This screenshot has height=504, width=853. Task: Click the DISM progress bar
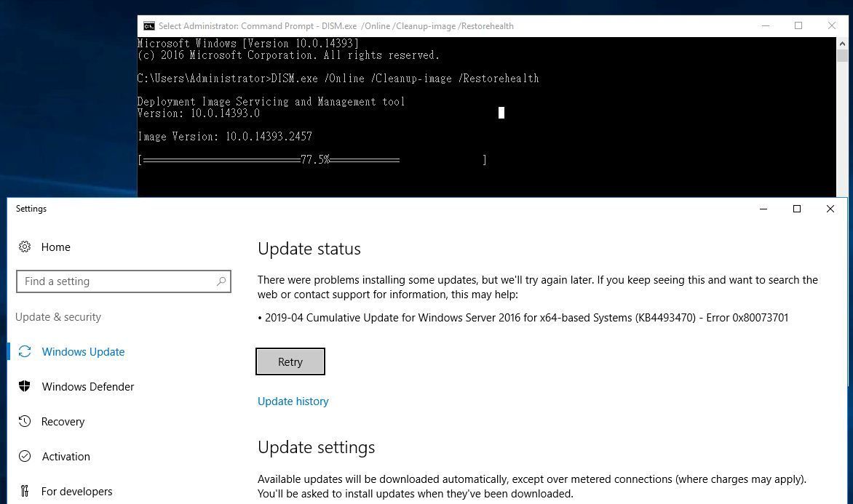[x=312, y=159]
